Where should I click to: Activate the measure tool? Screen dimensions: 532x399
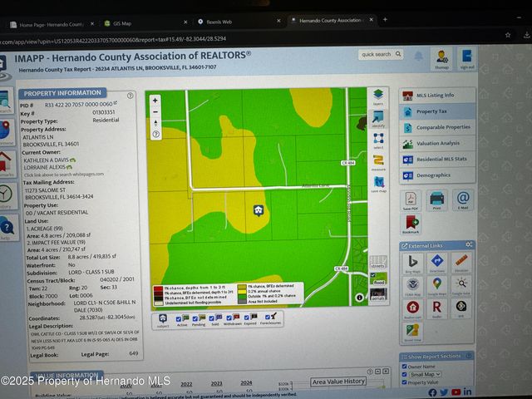pyautogui.click(x=378, y=161)
